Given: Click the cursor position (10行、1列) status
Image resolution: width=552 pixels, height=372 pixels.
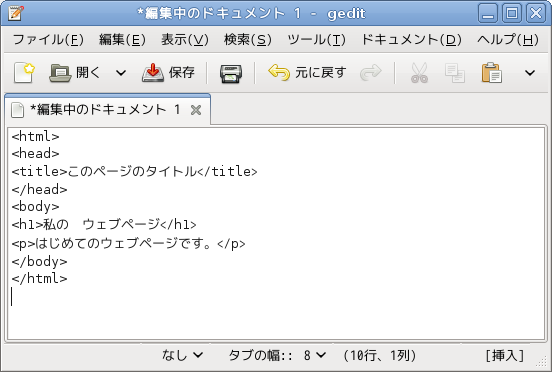Looking at the screenshot, I should click(380, 355).
